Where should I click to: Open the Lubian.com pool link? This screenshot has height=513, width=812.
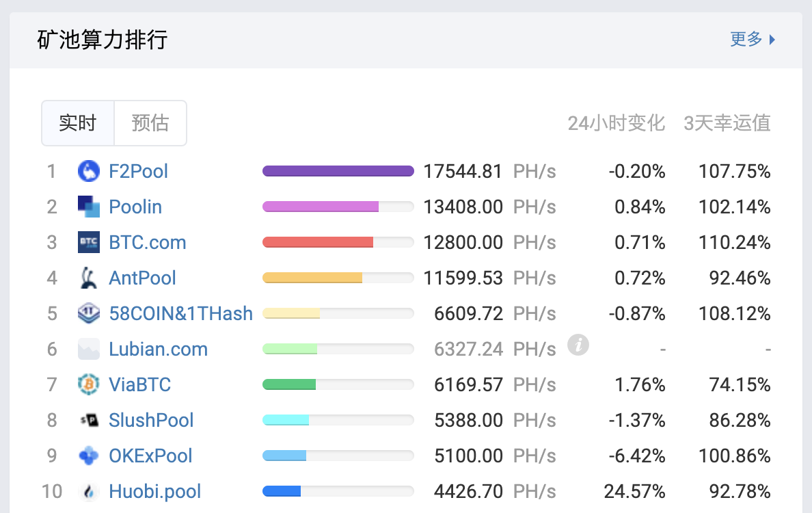(158, 350)
